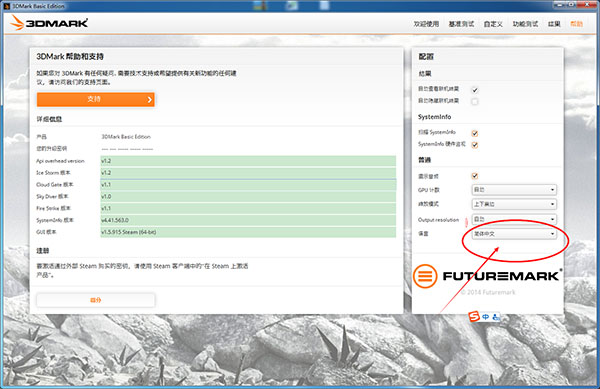The height and width of the screenshot is (389, 600).
Task: Click the 3DMark app icon in title bar
Action: (x=7, y=6)
